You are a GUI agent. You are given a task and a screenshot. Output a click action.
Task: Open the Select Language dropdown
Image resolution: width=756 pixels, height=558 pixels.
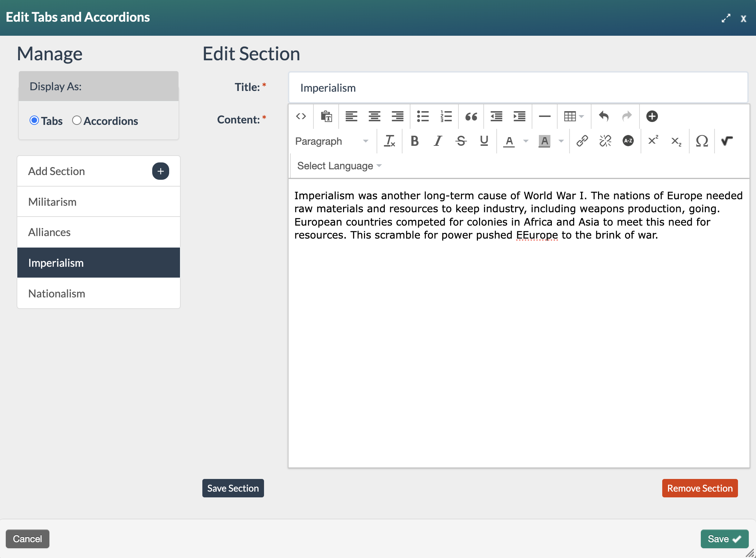(x=339, y=166)
